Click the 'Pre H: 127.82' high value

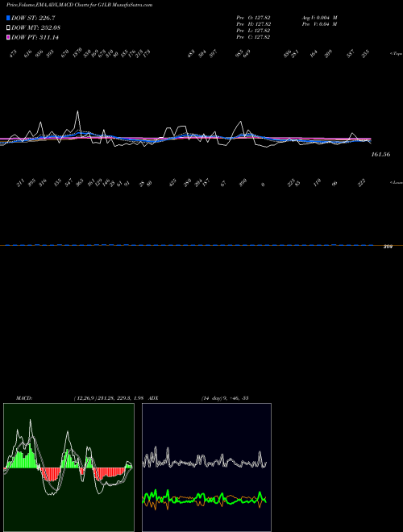click(x=253, y=24)
